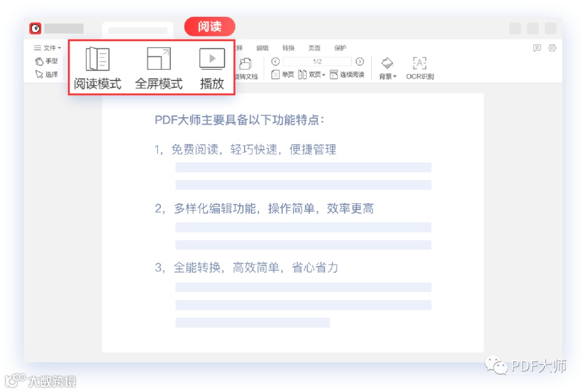Open the comments feedback icon

(537, 48)
